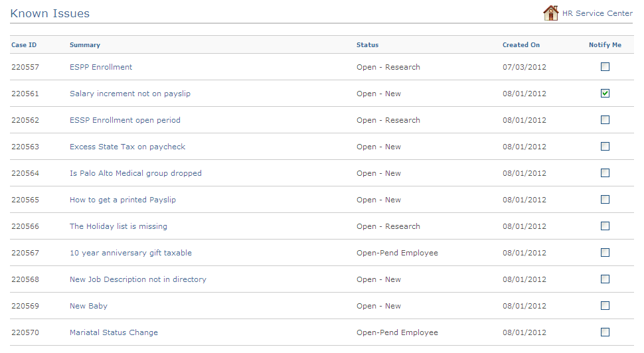
Task: Tick Notify Me for Holiday list case
Action: point(605,226)
